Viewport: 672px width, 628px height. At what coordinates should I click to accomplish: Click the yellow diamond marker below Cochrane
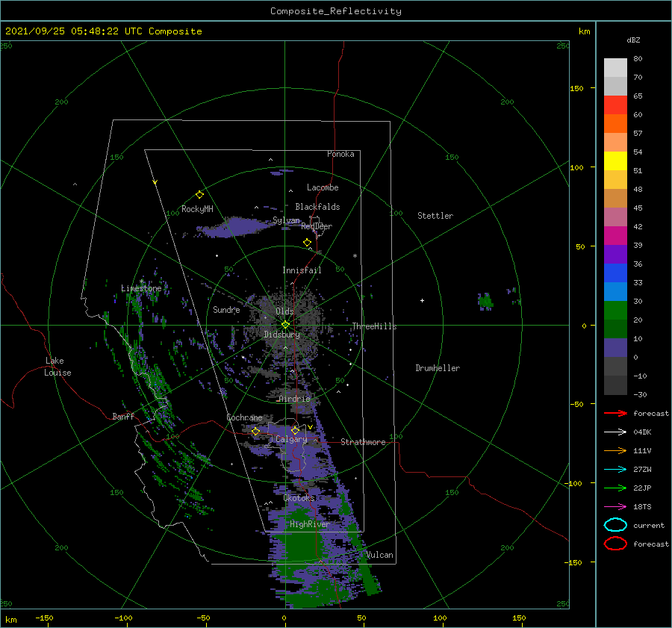coord(256,432)
